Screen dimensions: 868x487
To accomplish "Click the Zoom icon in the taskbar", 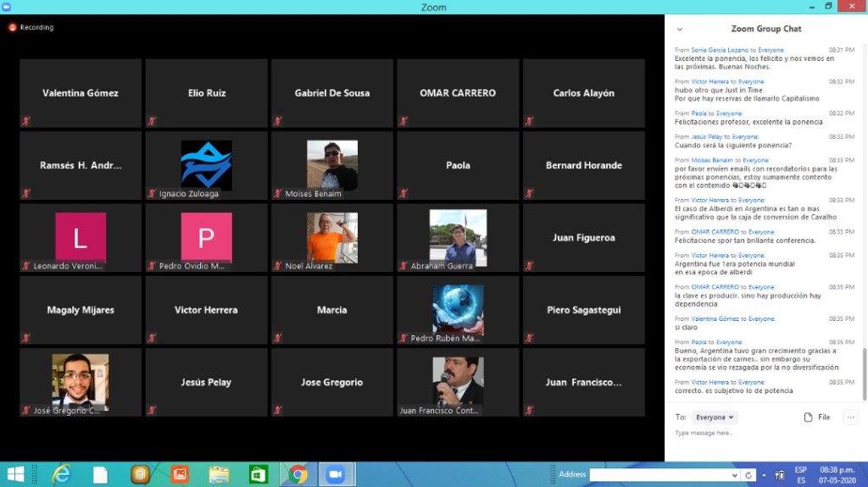I will pyautogui.click(x=335, y=474).
